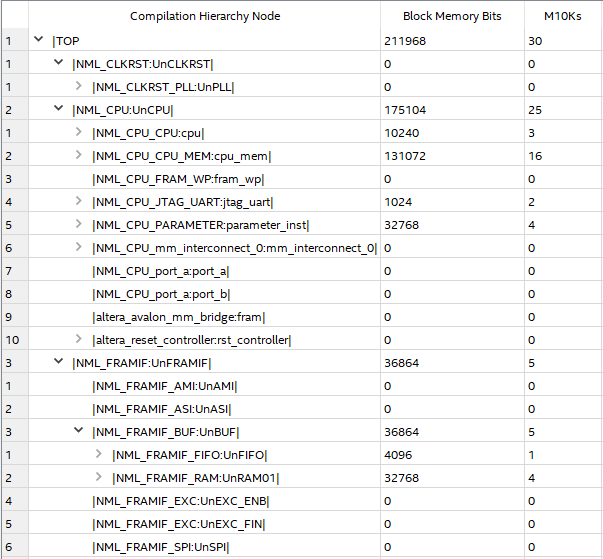
Task: Select the altera_avalon_mm_bridge:fram row
Action: [x=302, y=317]
